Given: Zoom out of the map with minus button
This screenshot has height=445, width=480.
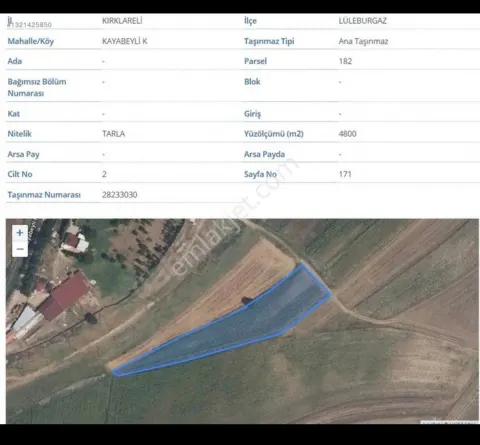Looking at the screenshot, I should point(20,249).
